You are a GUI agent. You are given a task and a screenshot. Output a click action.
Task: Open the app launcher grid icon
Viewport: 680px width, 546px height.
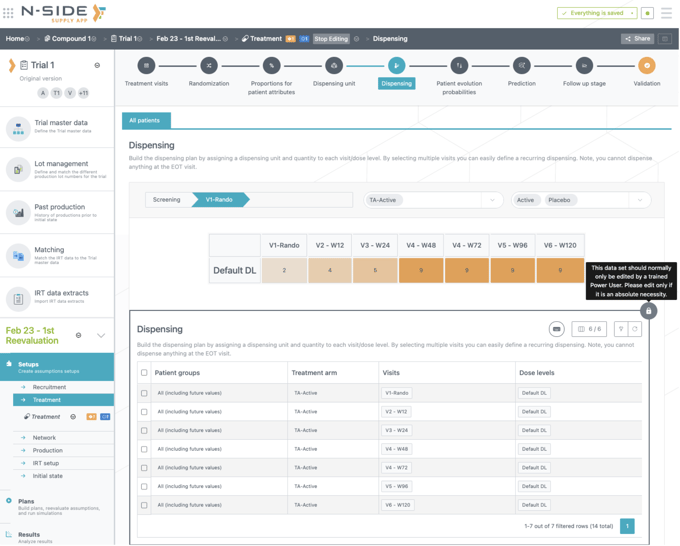point(9,14)
